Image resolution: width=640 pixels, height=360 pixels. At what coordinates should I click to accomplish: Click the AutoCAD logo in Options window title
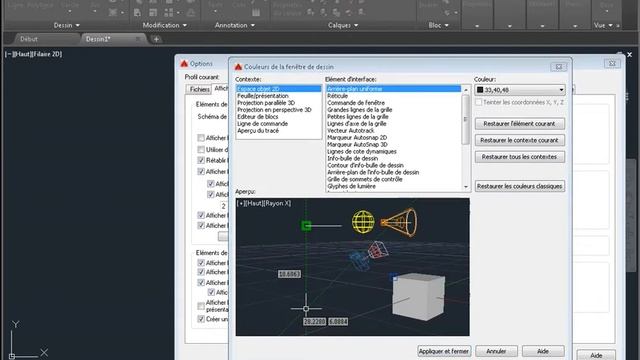pos(184,64)
